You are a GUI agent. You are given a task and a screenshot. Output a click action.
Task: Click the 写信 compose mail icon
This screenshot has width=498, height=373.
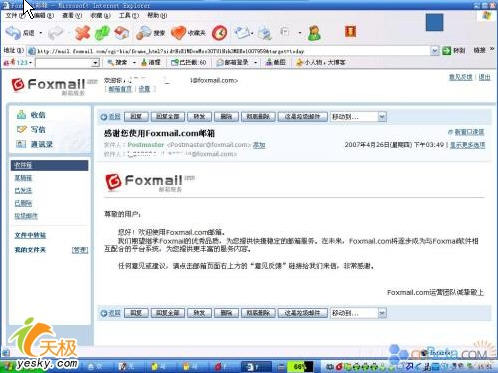[x=21, y=129]
